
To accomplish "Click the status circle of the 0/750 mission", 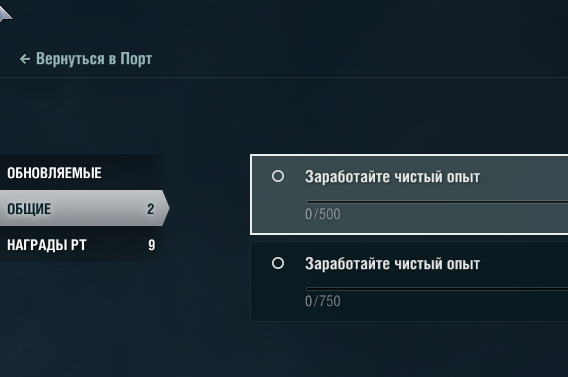I will (x=278, y=263).
